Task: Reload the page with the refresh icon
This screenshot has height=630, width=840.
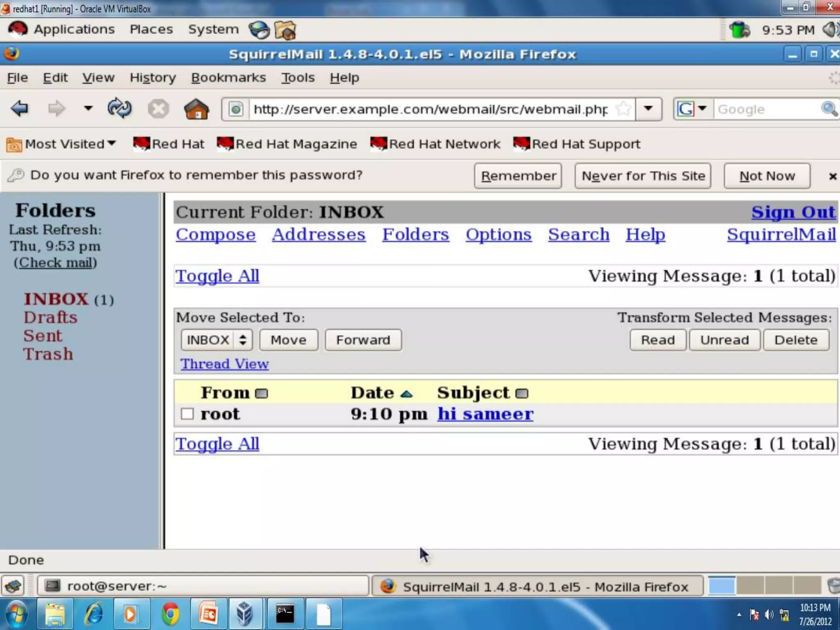Action: tap(119, 109)
